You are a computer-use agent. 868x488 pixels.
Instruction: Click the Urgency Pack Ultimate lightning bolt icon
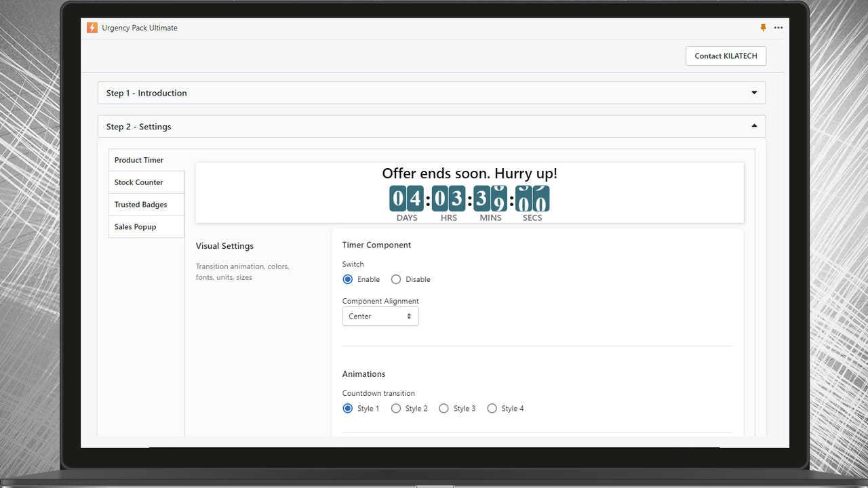click(92, 28)
